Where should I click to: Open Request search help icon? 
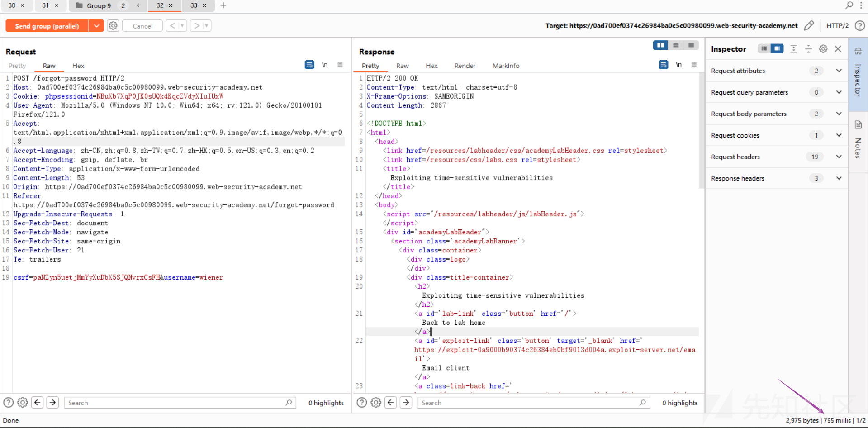tap(8, 402)
